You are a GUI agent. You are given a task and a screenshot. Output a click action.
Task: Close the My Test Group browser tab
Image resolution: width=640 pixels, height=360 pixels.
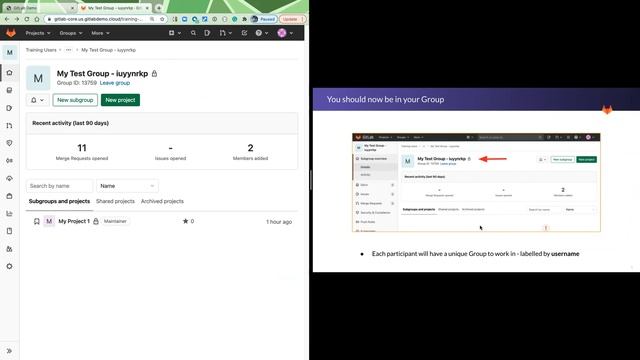click(147, 8)
